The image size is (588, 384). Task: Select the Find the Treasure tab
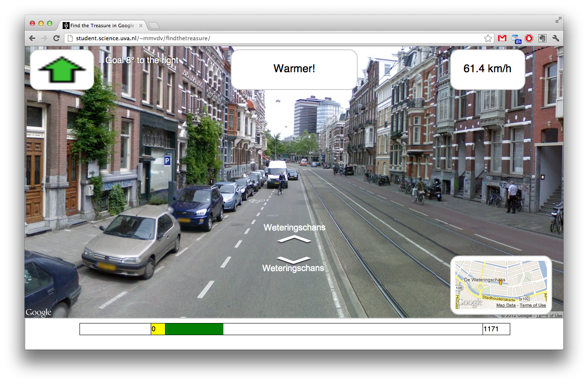(x=103, y=26)
